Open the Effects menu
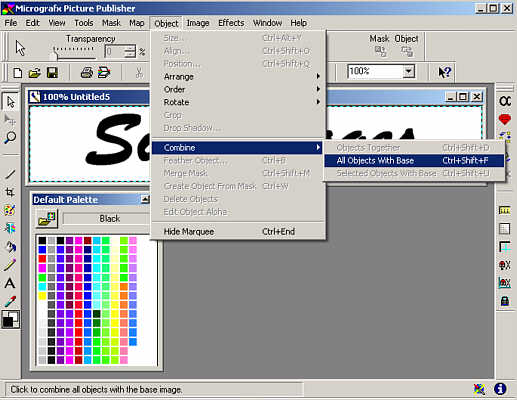Viewport: 517px width, 400px height. [x=231, y=23]
